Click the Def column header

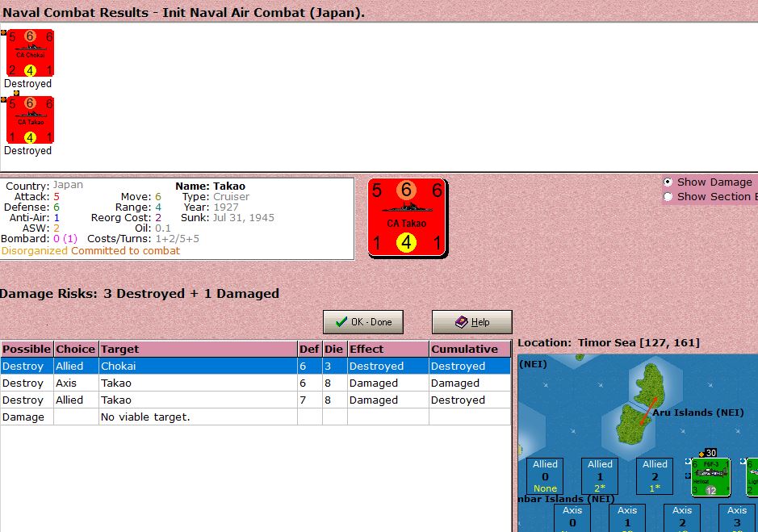(309, 350)
